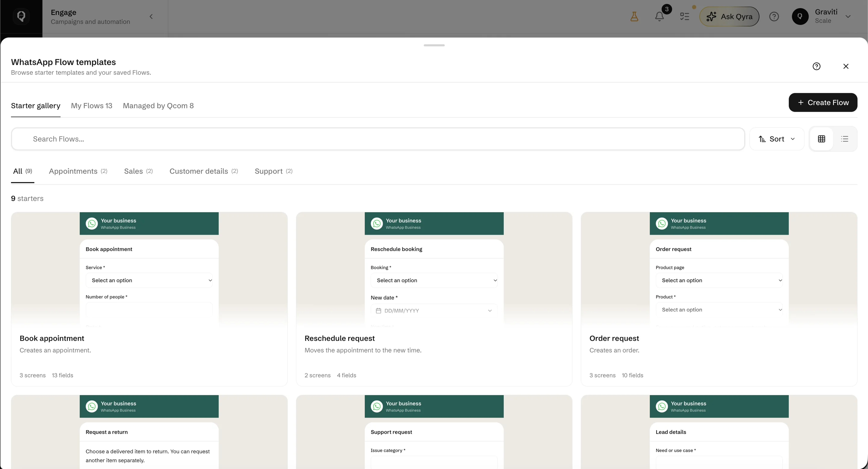Open the Sort dropdown

777,139
